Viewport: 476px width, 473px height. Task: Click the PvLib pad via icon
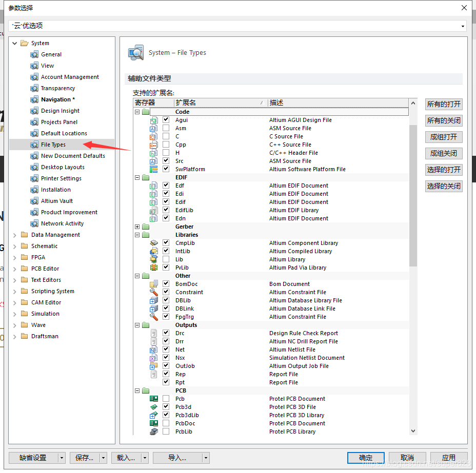(x=153, y=268)
